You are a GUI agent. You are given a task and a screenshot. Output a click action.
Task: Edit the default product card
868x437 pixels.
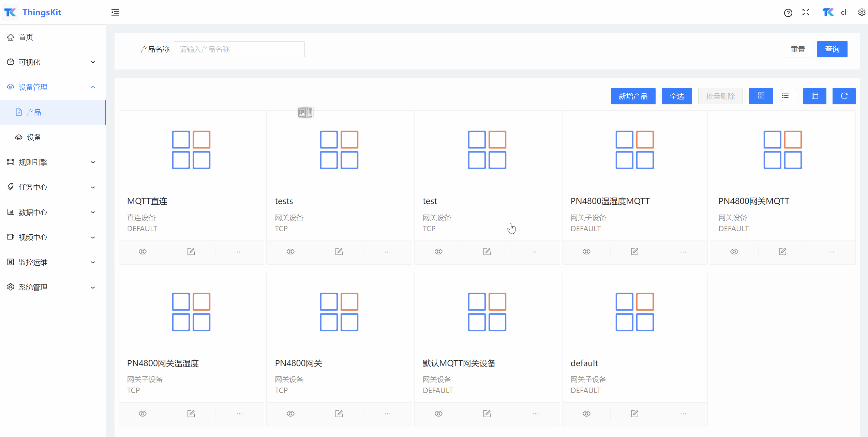tap(634, 414)
